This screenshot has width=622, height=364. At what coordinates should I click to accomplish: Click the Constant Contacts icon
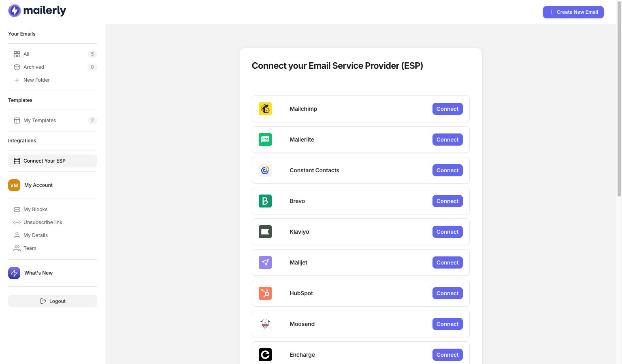pyautogui.click(x=265, y=170)
